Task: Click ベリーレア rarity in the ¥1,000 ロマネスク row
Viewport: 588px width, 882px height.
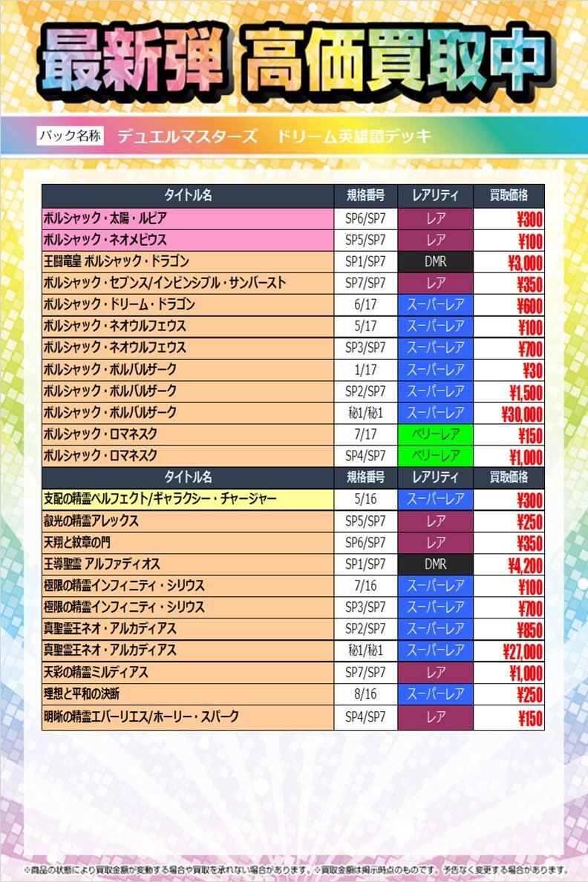Action: pos(436,456)
